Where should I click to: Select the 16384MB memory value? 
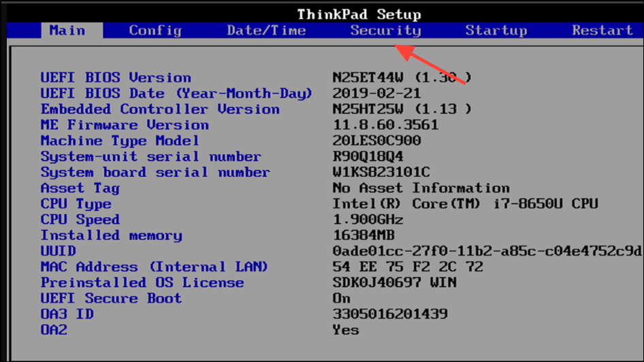coord(364,235)
